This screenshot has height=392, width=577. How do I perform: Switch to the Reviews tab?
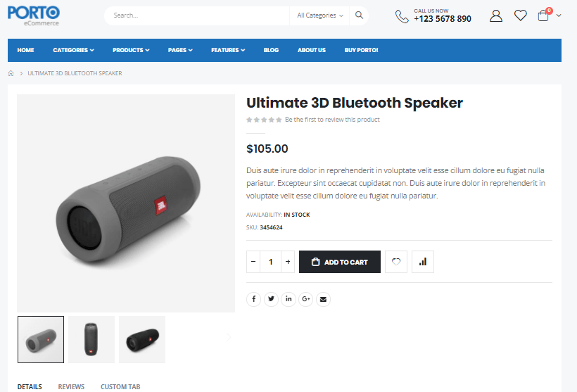point(71,386)
